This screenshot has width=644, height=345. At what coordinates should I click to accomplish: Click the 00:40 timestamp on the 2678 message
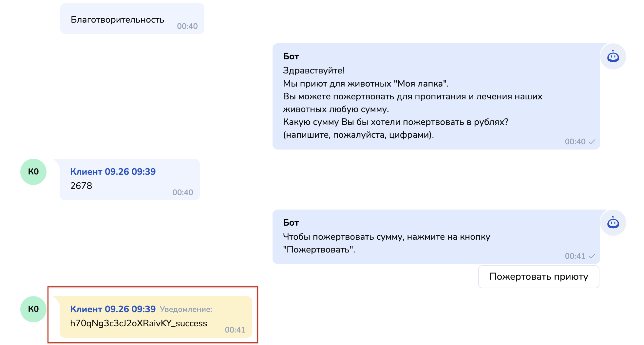(182, 193)
